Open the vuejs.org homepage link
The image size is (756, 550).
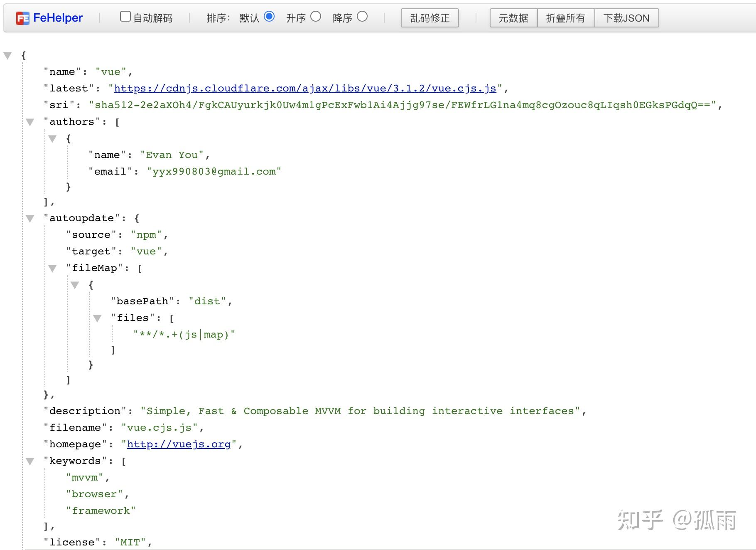coord(179,444)
